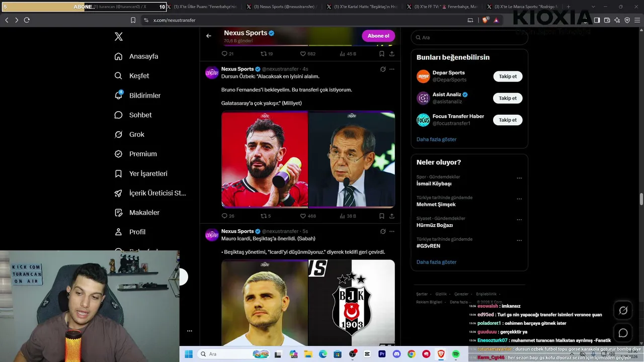Image resolution: width=644 pixels, height=362 pixels.
Task: Open Makaleler in the sidebar
Action: (x=137, y=213)
